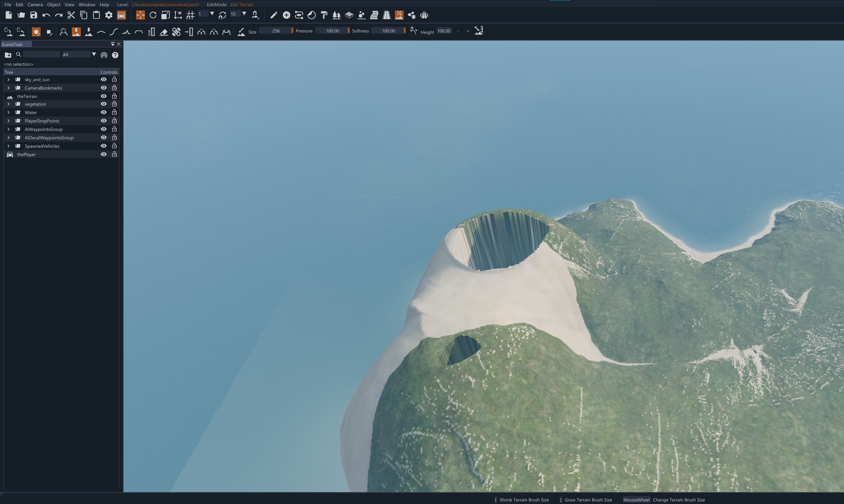Pick the Flatten terrain tool
The width and height of the screenshot is (844, 504).
pos(139,32)
